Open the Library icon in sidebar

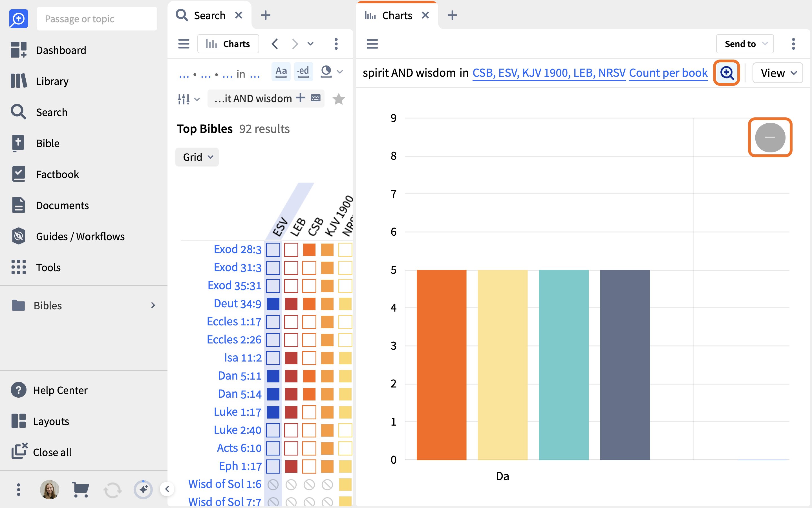(x=18, y=81)
